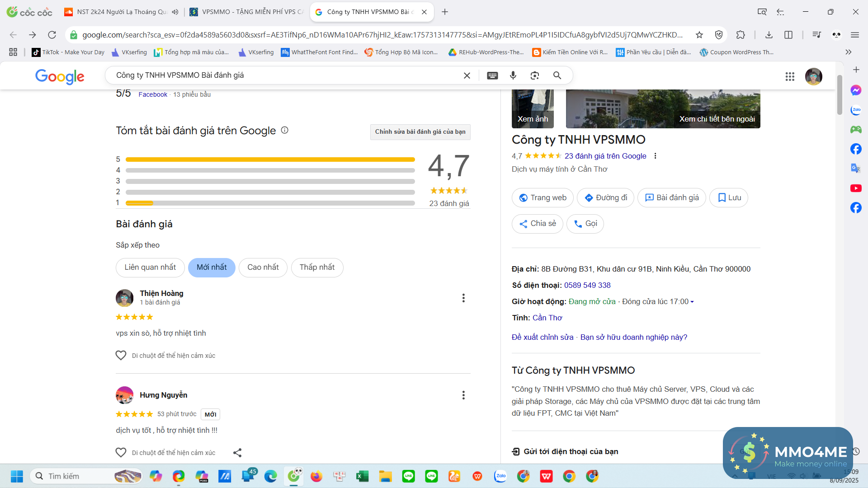Screen dimensions: 868x488
Task: Like Thiện Hoàng's review with heart
Action: (x=121, y=356)
